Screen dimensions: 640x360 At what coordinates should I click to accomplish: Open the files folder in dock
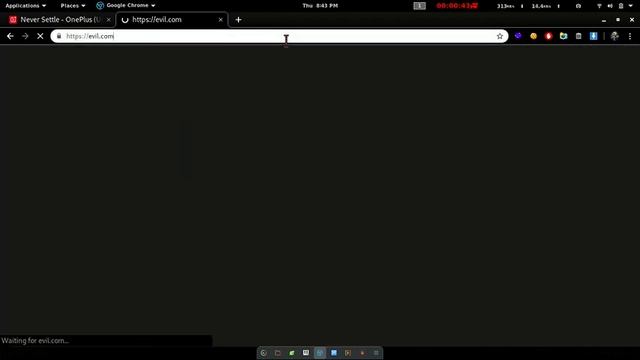[x=278, y=353]
